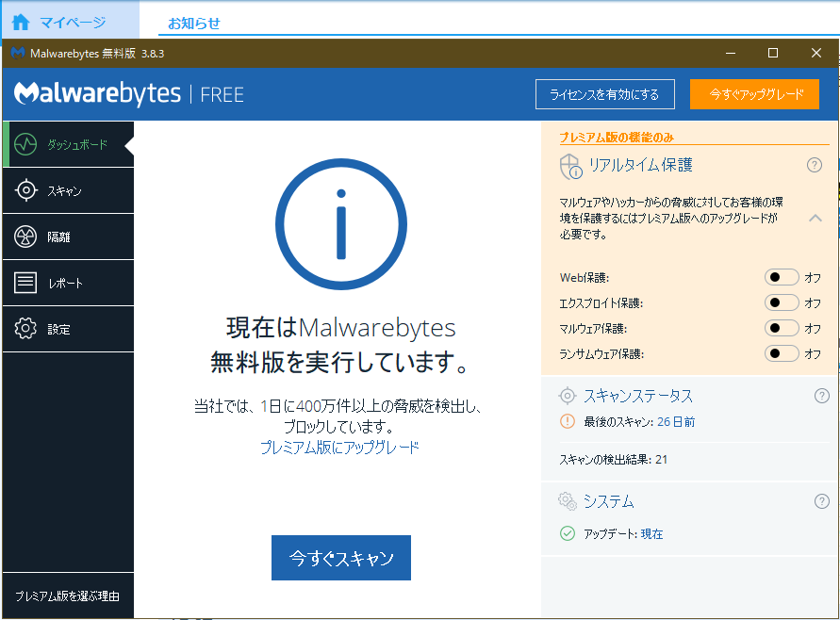Viewport: 840px width, 620px height.
Task: Switch to the マイページ tab
Action: click(x=70, y=21)
